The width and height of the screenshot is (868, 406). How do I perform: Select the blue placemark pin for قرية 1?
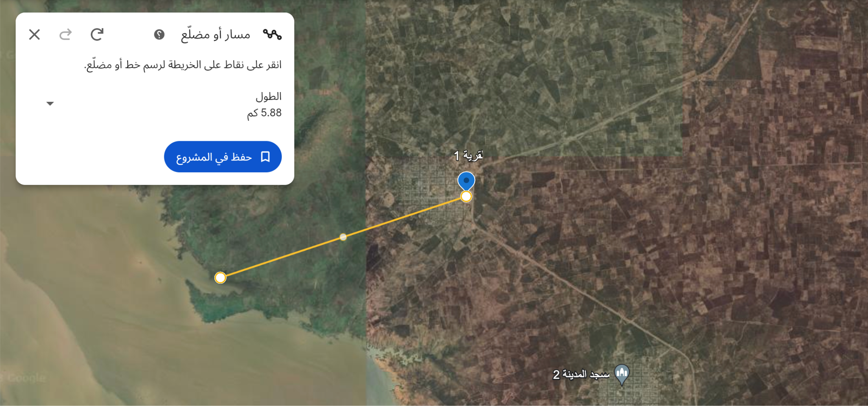click(466, 181)
